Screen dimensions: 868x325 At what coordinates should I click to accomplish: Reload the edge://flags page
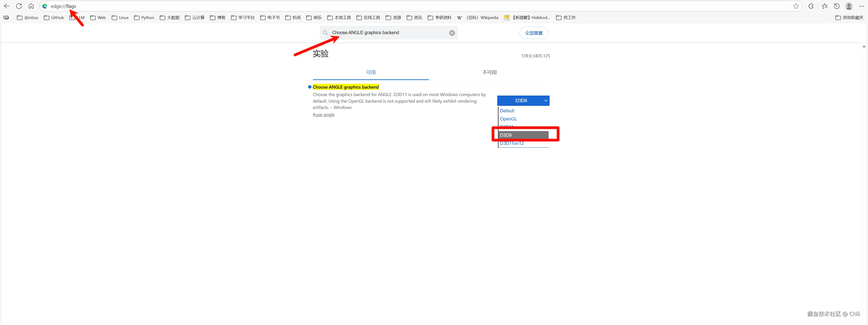click(x=19, y=6)
